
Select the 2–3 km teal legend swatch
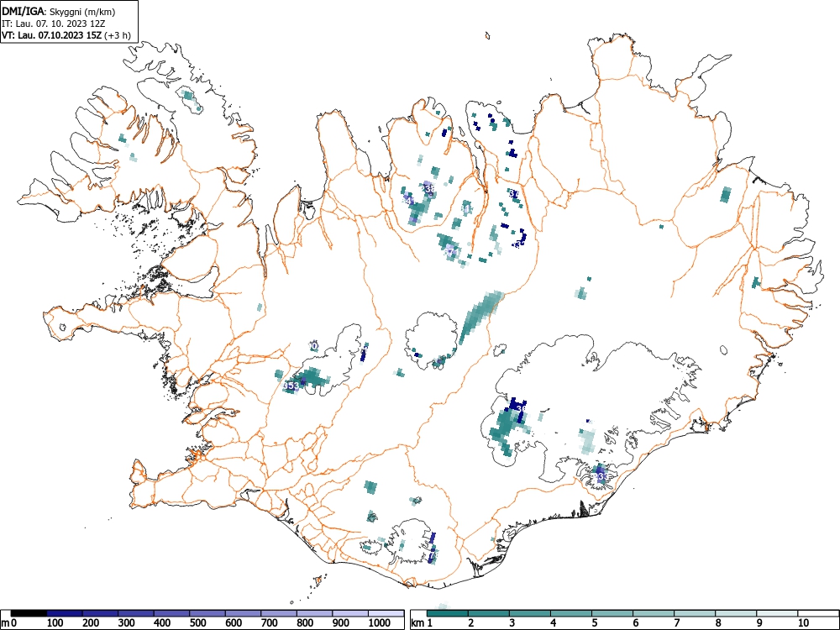pyautogui.click(x=489, y=613)
